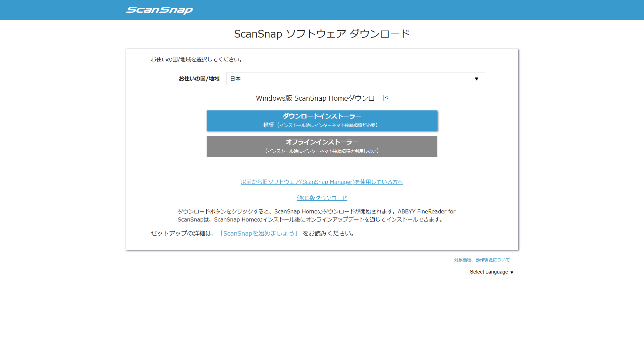Click the triangle next to Select Language
This screenshot has width=644, height=346.
[x=512, y=273]
